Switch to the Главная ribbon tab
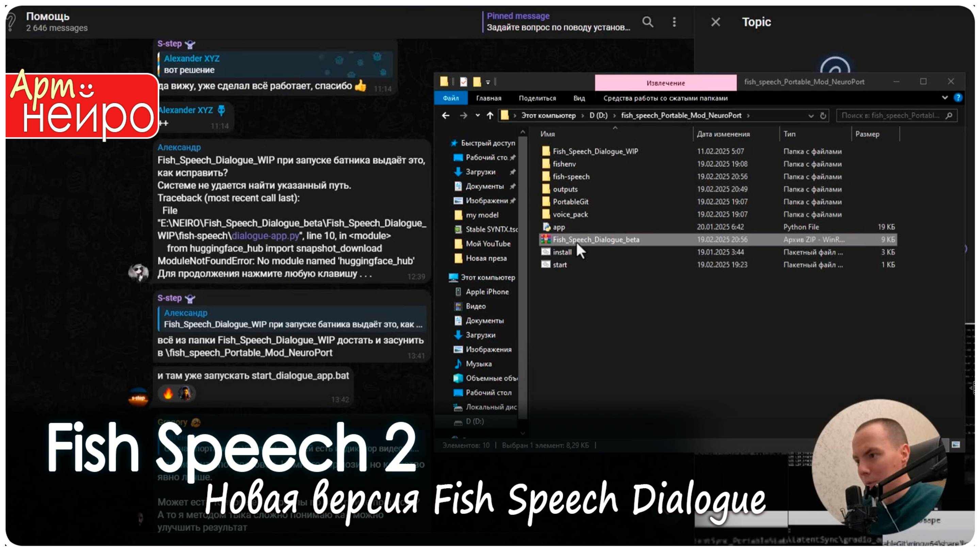980x551 pixels. click(x=489, y=98)
